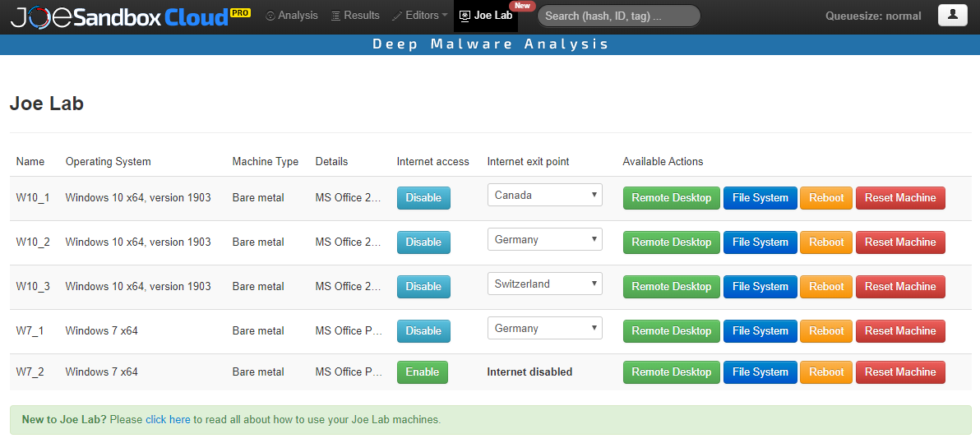The height and width of the screenshot is (443, 980).
Task: Open File System for W7_1
Action: tap(760, 331)
